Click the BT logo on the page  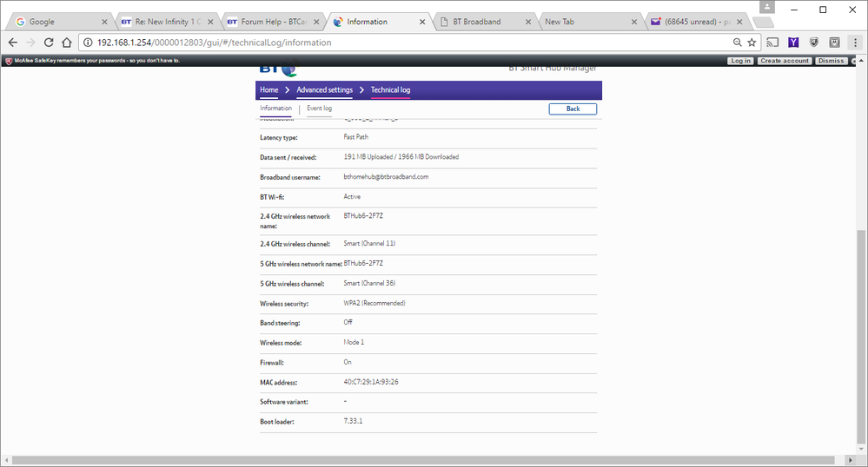(278, 70)
